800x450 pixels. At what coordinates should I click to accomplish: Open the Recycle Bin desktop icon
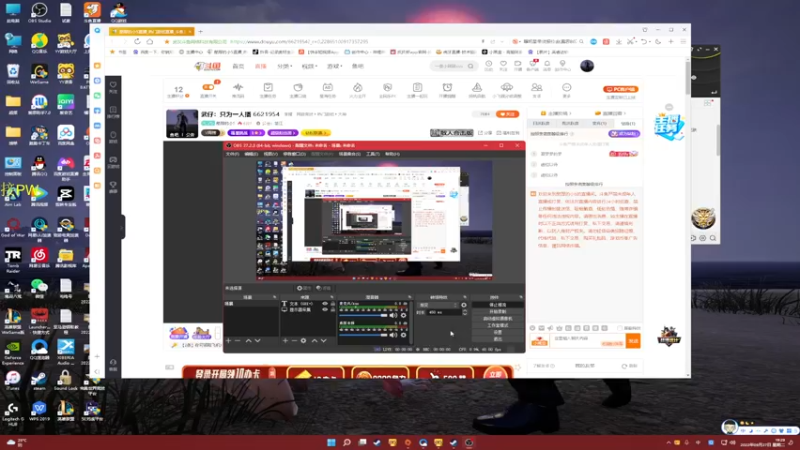click(13, 72)
